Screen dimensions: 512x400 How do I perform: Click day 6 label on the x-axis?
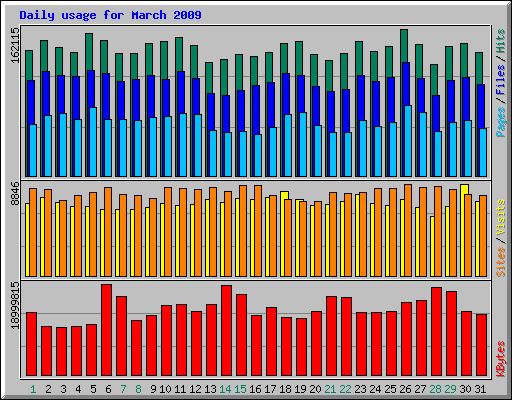(x=108, y=389)
